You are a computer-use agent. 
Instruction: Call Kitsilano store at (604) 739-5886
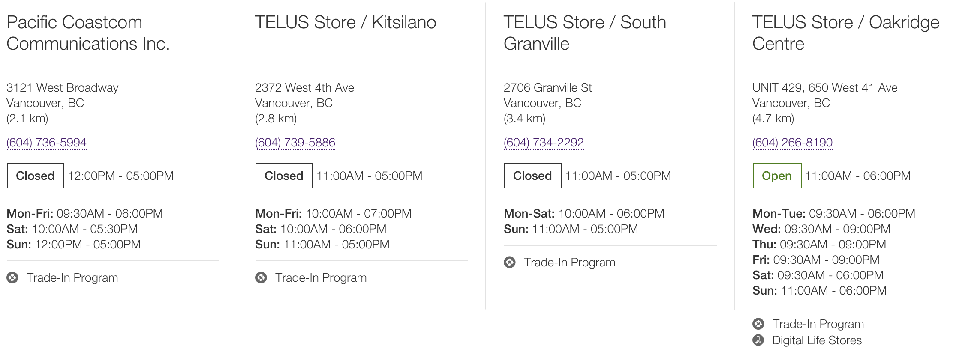(295, 143)
